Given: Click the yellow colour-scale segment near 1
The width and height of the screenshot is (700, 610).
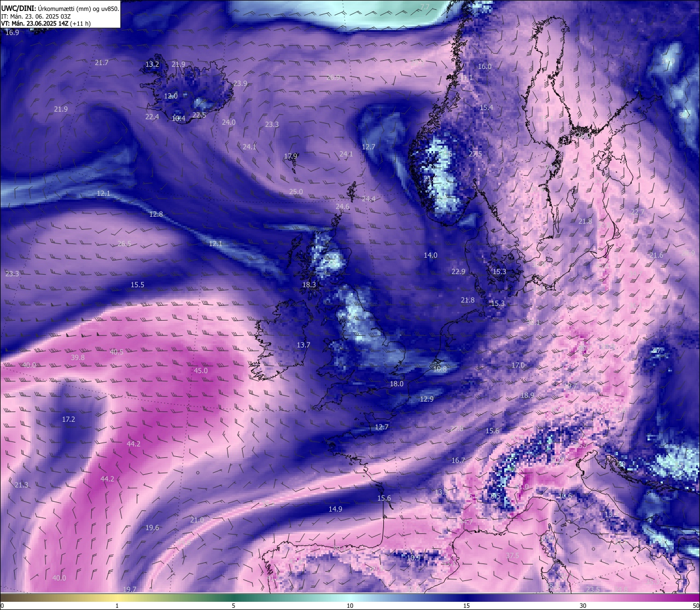Looking at the screenshot, I should click(116, 597).
